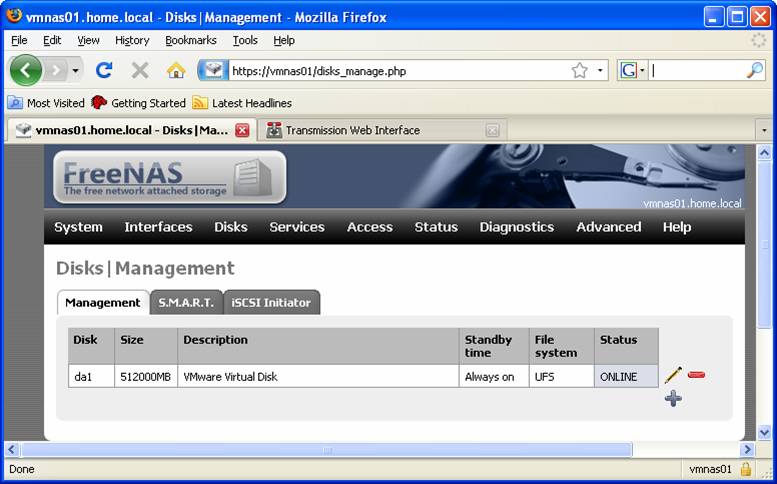Click the padlock icon in status bar

coord(746,469)
